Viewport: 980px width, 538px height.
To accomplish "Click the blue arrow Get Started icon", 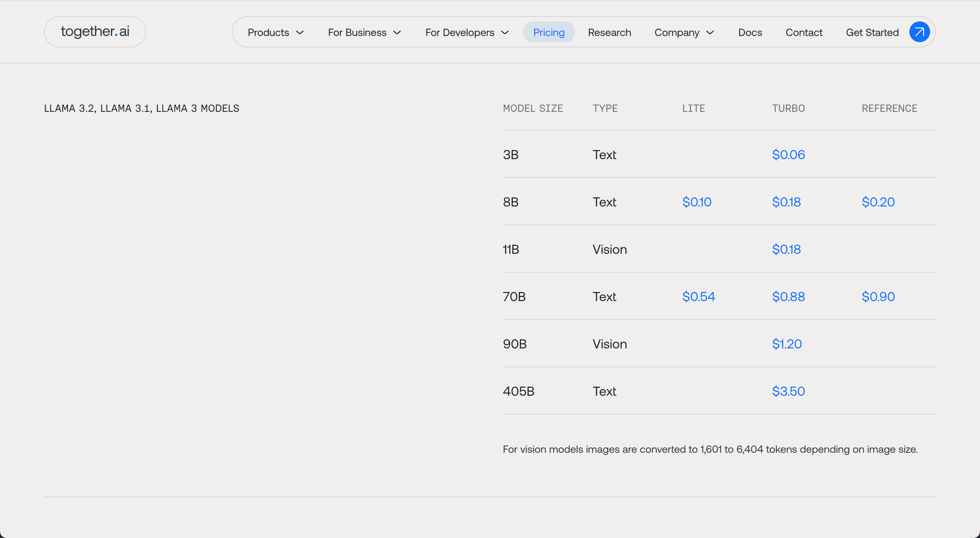I will [x=919, y=32].
